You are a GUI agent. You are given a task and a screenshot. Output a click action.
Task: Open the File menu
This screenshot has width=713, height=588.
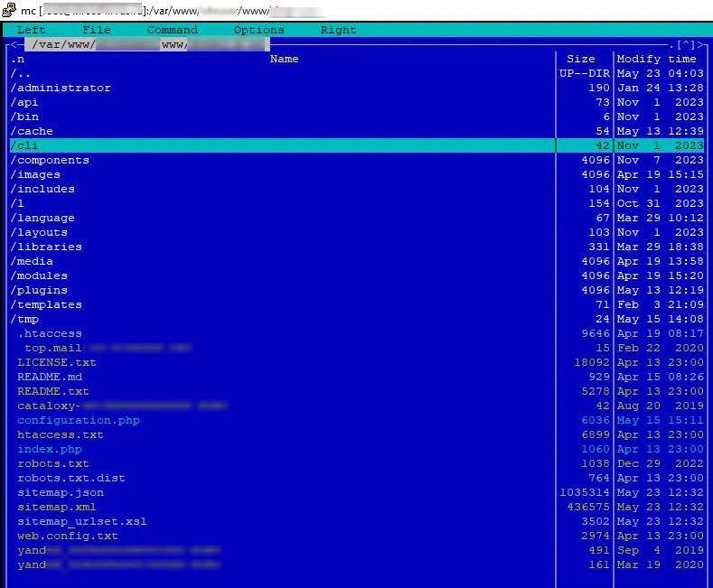point(97,30)
